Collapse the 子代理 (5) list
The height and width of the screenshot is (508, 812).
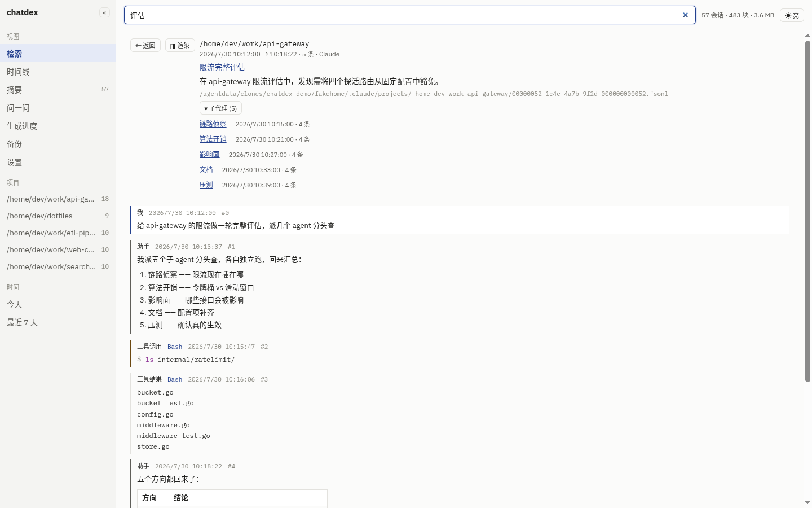click(x=220, y=108)
